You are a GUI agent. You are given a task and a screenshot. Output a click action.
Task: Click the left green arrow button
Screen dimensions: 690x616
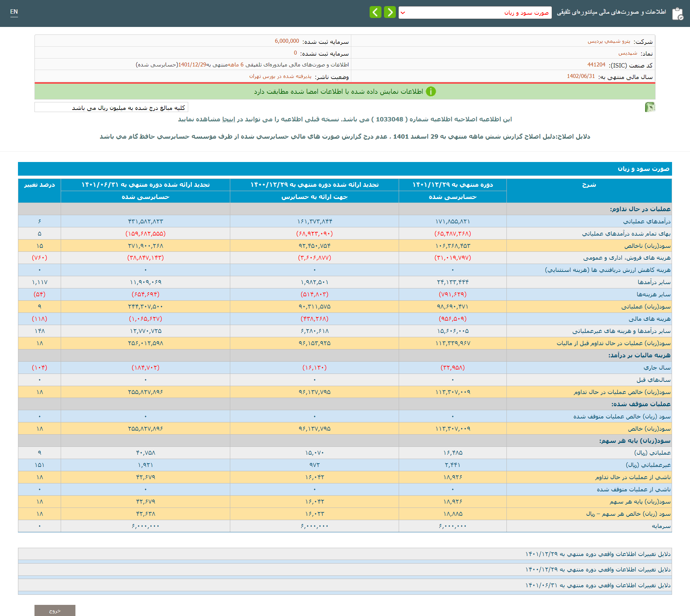coord(375,12)
